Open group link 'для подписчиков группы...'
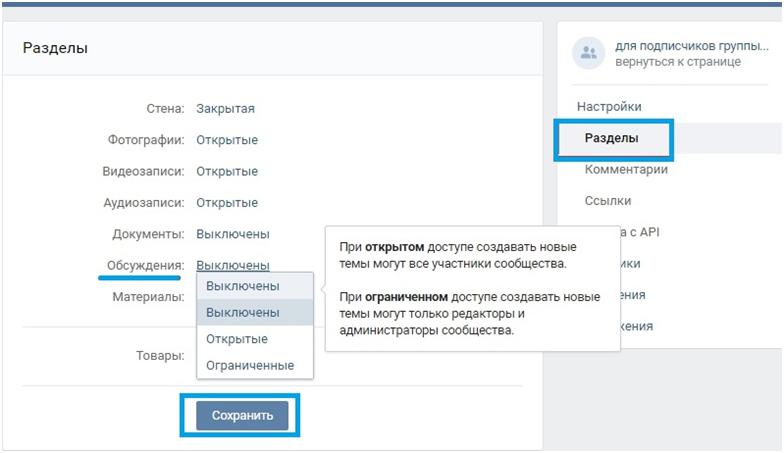The image size is (784, 453). tap(692, 46)
